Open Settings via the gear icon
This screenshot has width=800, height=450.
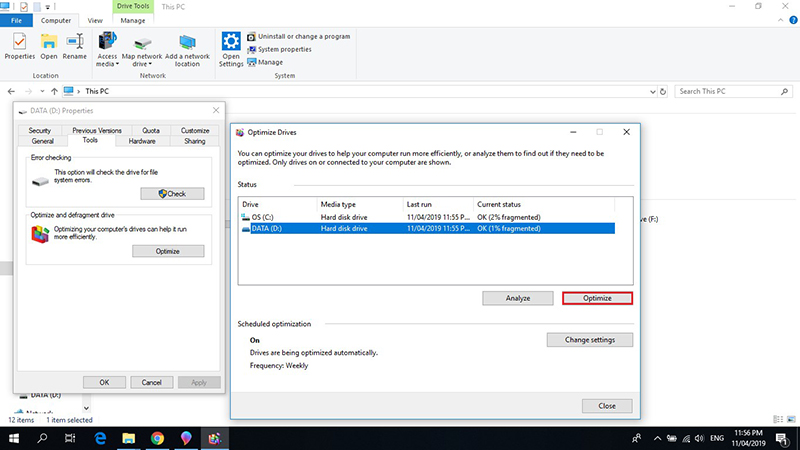231,46
